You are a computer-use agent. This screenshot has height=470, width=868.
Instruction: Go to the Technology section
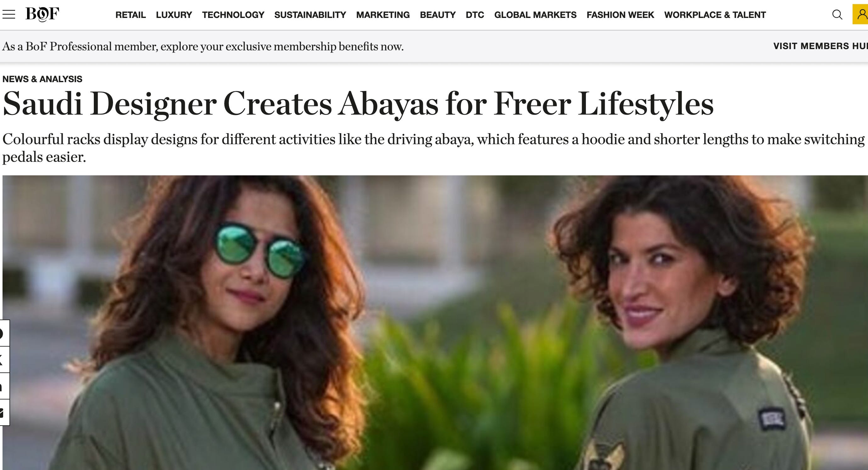(233, 15)
